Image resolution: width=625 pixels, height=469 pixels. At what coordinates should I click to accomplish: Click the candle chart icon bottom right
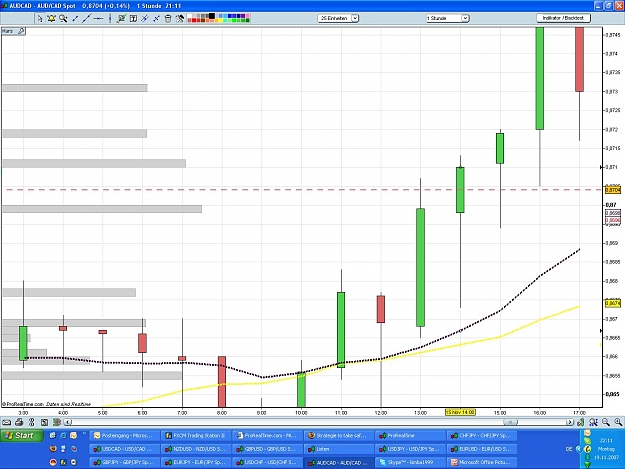point(581,422)
